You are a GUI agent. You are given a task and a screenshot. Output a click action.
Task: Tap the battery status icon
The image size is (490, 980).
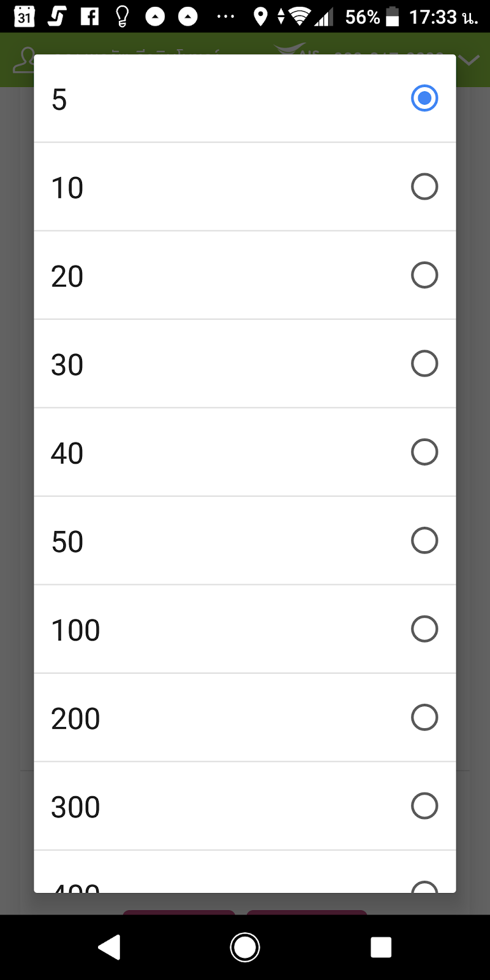(x=393, y=17)
